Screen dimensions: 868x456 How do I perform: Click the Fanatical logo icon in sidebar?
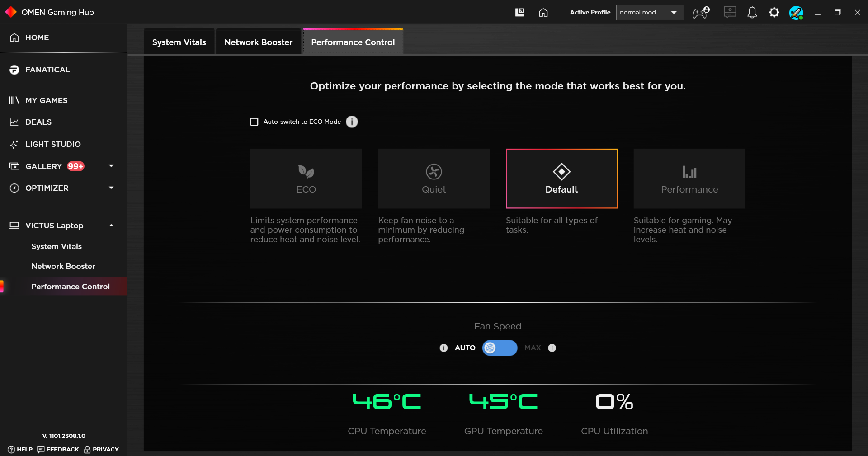pos(14,70)
